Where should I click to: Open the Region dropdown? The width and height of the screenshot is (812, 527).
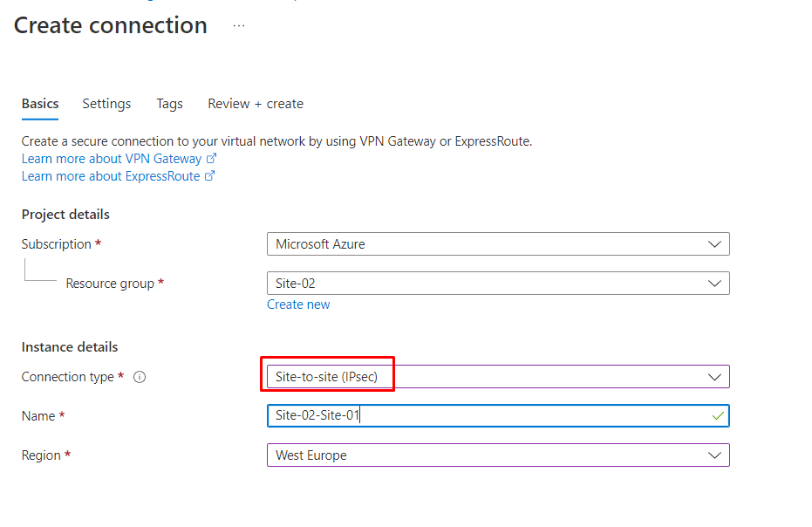click(x=715, y=455)
